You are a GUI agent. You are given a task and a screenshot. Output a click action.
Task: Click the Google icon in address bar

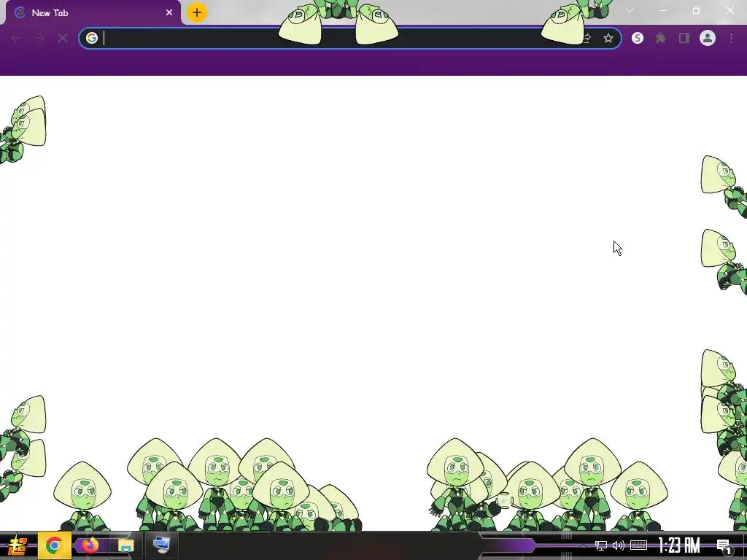pos(91,38)
